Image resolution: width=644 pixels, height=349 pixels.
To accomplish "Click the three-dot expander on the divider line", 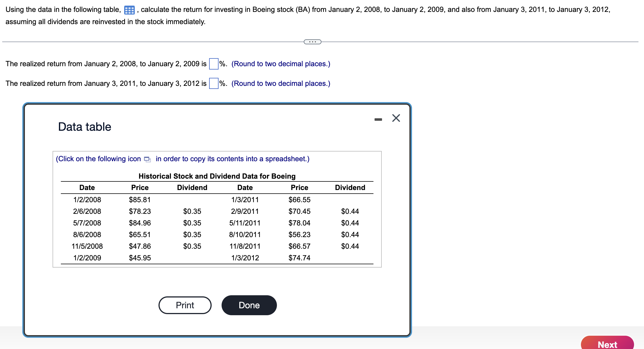I will 312,42.
